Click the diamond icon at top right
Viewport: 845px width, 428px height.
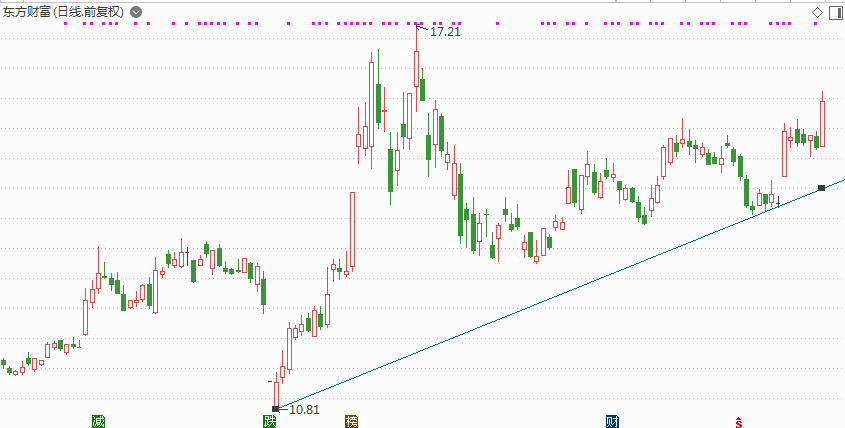click(817, 12)
